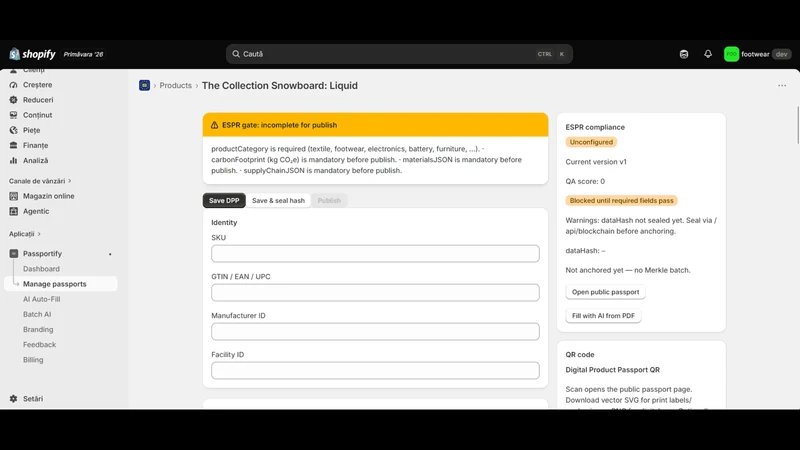Go to Products breadcrumb

coord(176,85)
